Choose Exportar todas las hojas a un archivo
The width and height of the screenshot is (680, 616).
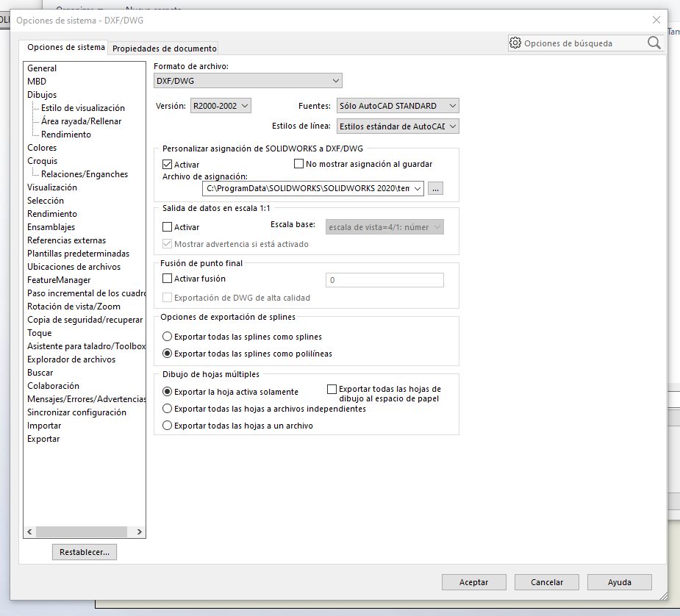click(167, 426)
